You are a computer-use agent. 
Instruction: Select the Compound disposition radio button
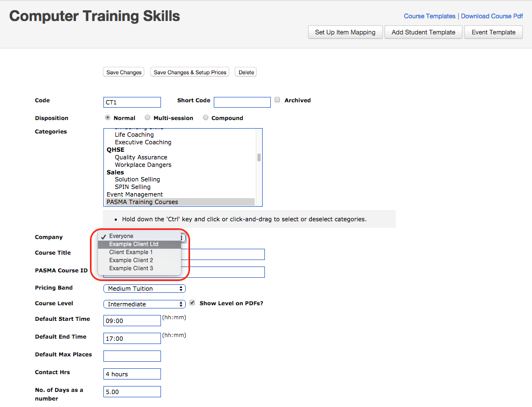(205, 117)
